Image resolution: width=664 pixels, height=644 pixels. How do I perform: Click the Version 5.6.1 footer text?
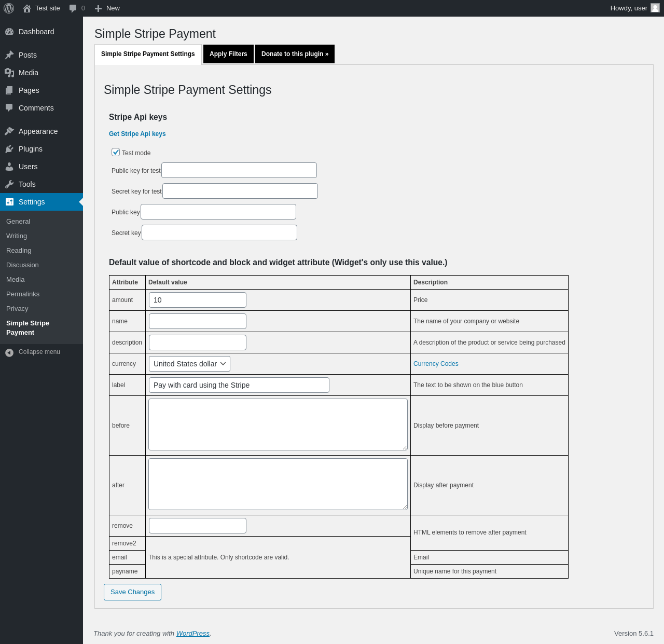click(634, 634)
